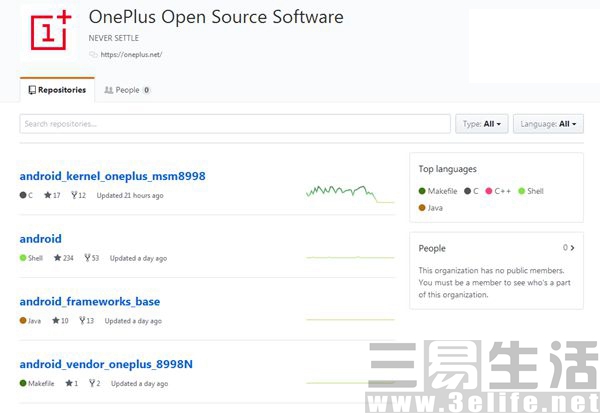Click fork count 53 on android repo
Viewport: 600px width, 413px height.
(x=92, y=258)
